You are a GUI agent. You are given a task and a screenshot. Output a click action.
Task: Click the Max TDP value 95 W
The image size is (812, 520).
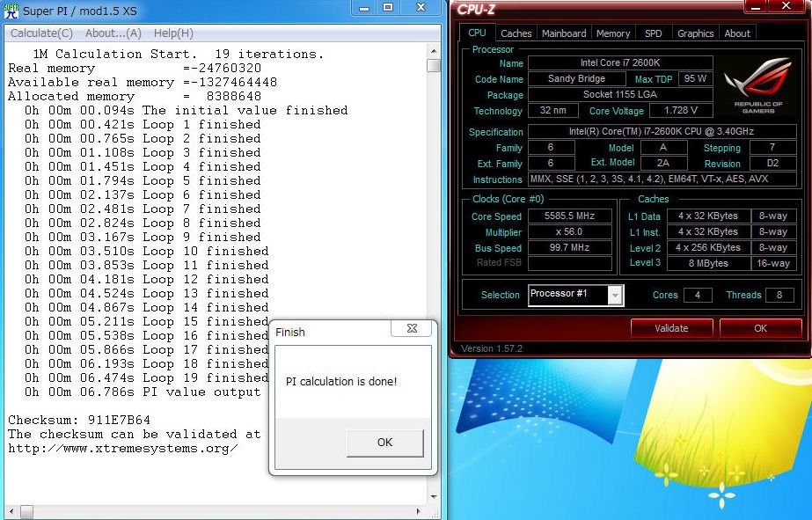click(x=696, y=78)
